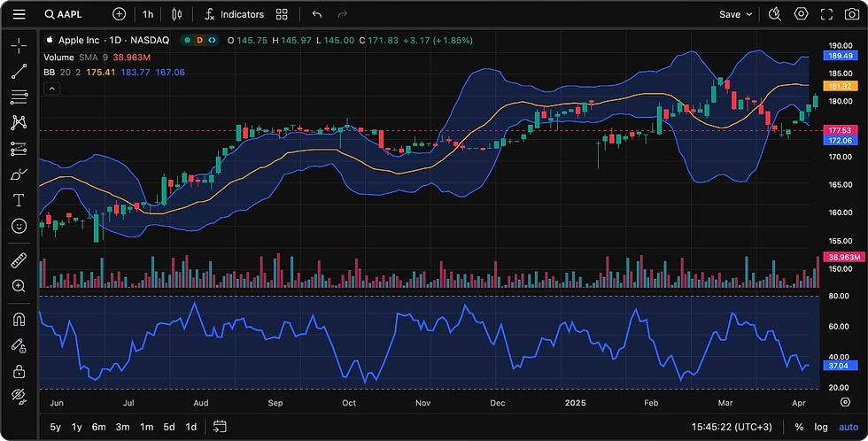Click the BB lower value 167.06
Screen dimensions: 868x441
(x=170, y=73)
